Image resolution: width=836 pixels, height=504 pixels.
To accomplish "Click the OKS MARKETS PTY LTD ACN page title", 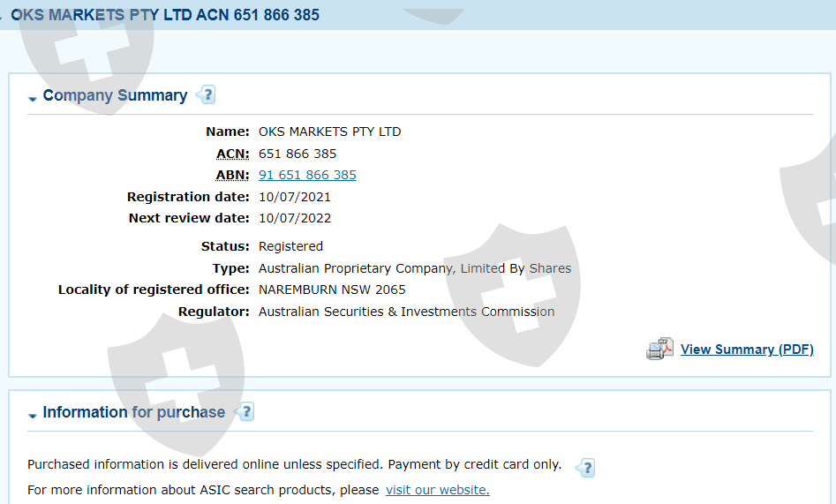I will coord(165,15).
